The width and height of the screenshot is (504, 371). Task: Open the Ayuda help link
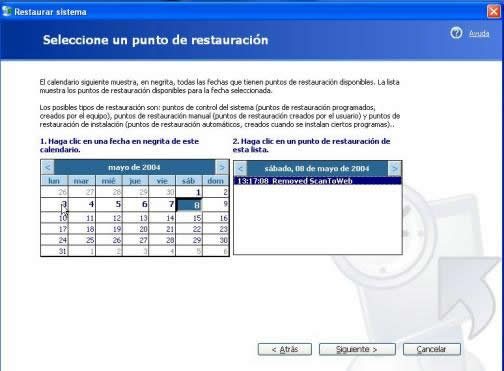(479, 33)
